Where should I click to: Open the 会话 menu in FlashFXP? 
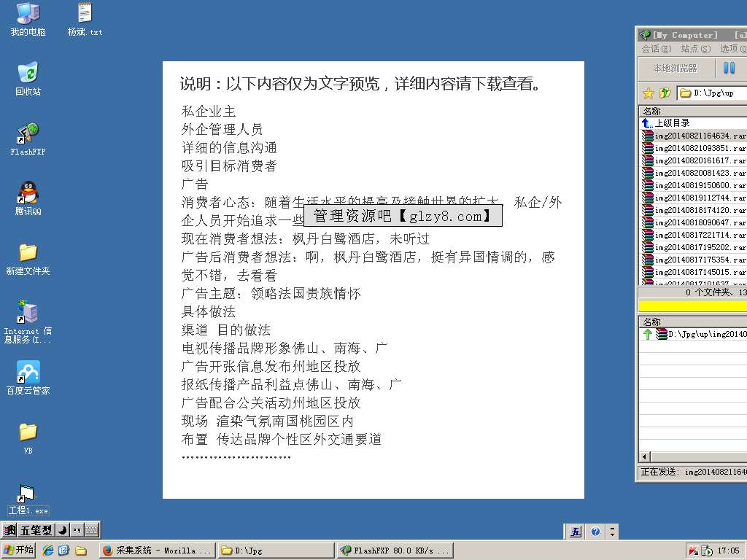[x=656, y=49]
